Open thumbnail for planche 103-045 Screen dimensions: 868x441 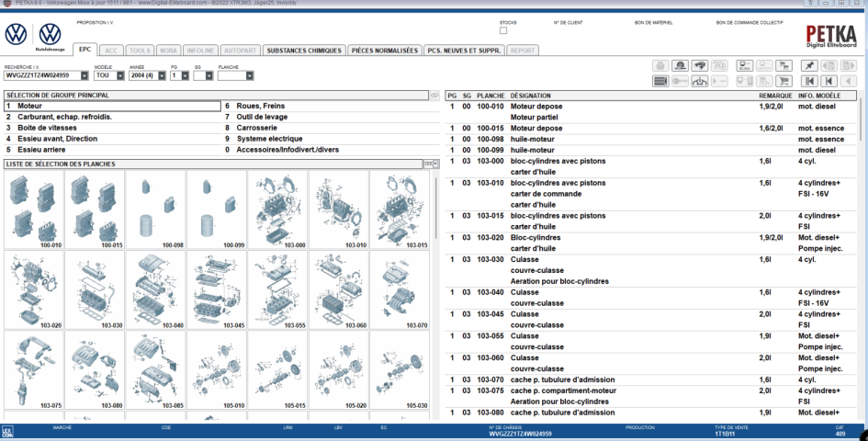pyautogui.click(x=217, y=289)
